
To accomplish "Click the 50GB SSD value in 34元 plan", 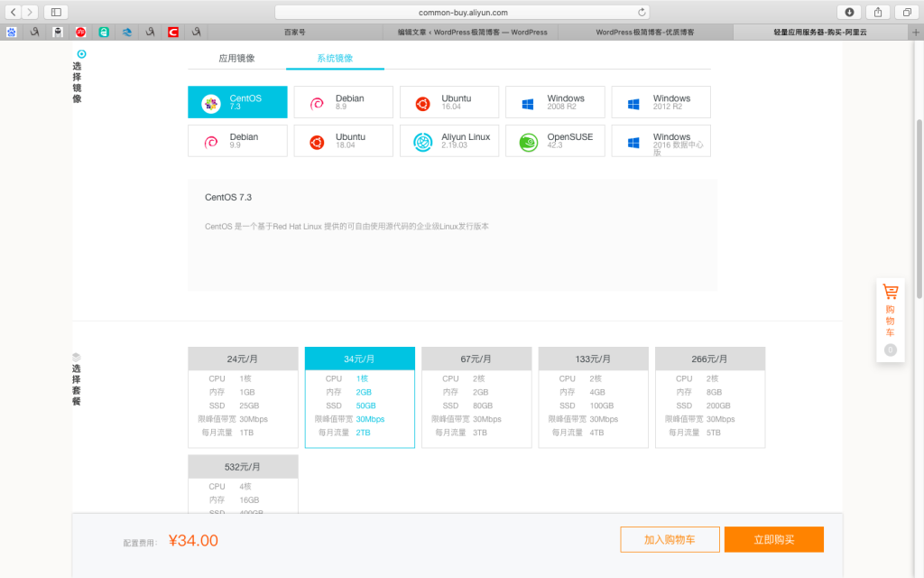I will point(366,406).
